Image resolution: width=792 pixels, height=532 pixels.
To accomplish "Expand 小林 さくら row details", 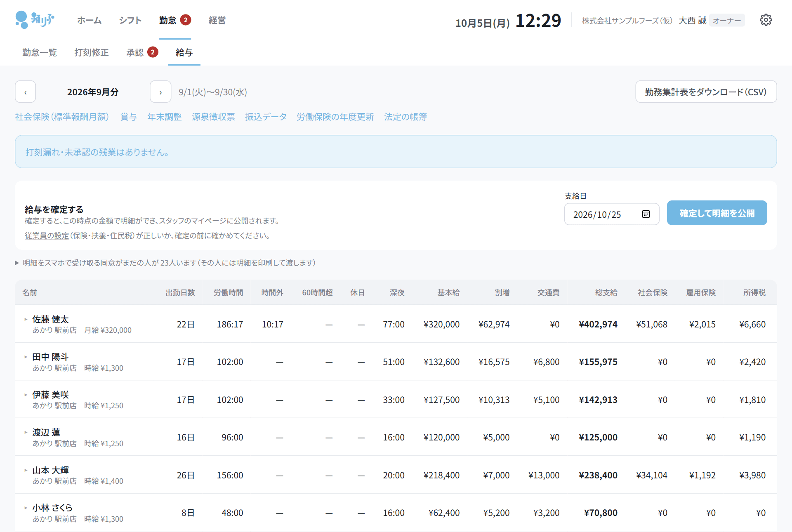I will (26, 508).
